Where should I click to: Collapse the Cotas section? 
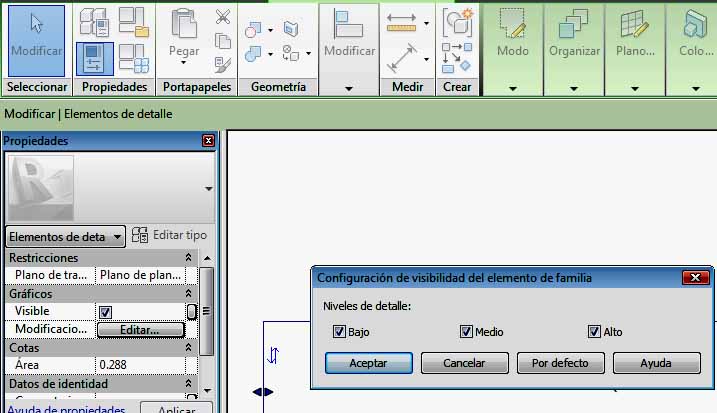coord(188,348)
